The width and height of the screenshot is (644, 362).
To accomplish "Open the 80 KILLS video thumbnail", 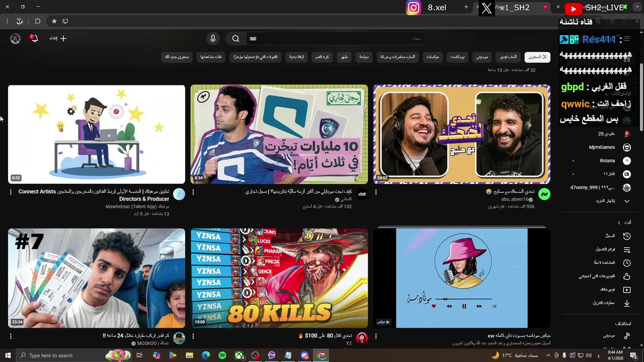I will (279, 278).
